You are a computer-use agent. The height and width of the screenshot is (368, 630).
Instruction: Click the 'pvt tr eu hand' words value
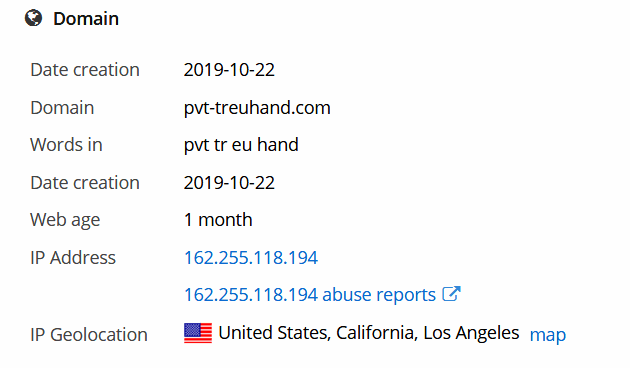coord(241,145)
